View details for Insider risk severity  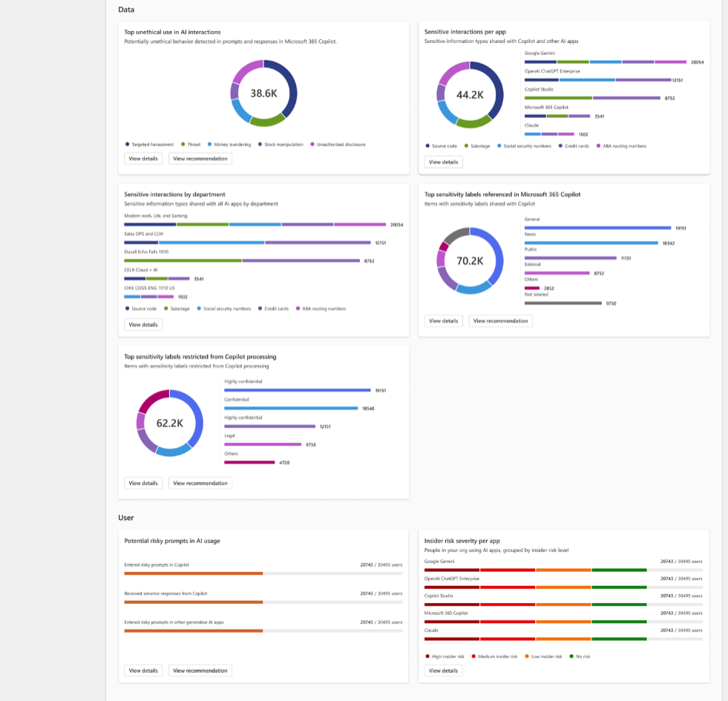point(443,671)
